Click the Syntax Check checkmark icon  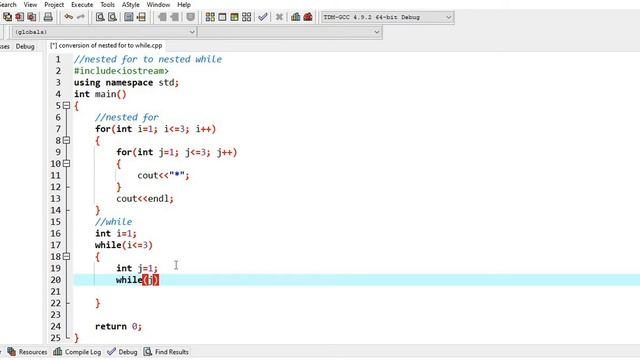click(263, 17)
